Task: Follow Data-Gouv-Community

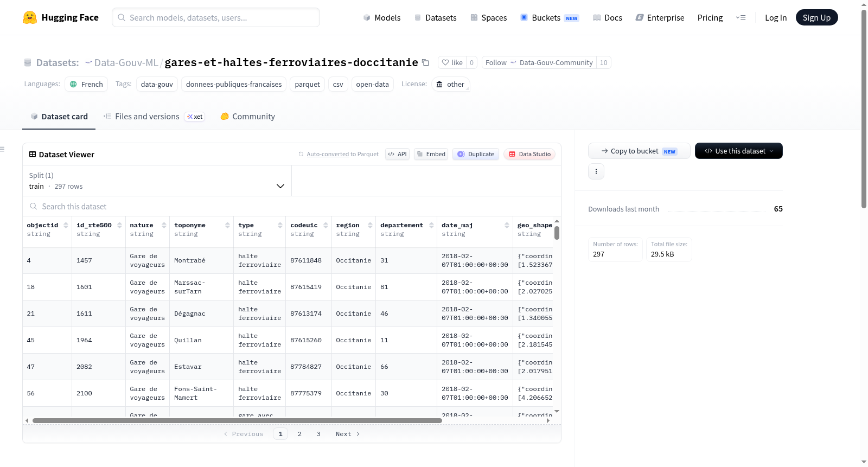Action: (x=539, y=62)
